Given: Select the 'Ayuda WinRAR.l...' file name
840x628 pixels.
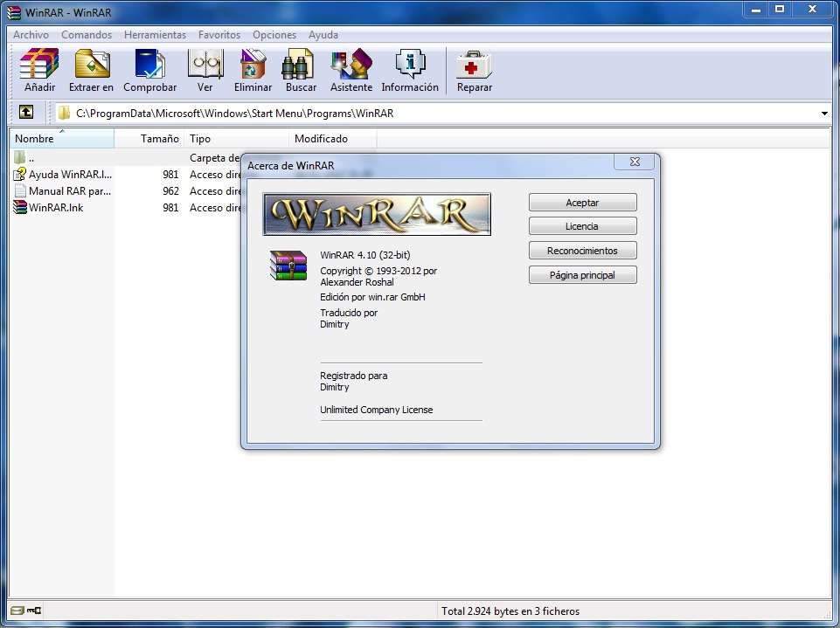Looking at the screenshot, I should click(70, 174).
